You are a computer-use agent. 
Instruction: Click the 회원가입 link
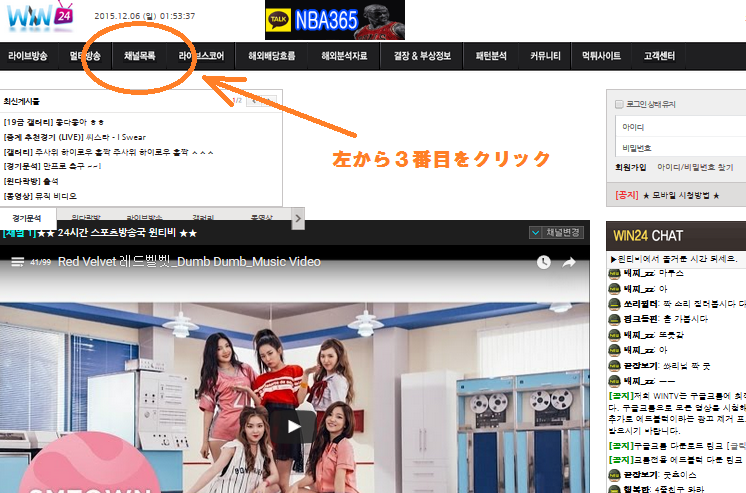coord(631,167)
